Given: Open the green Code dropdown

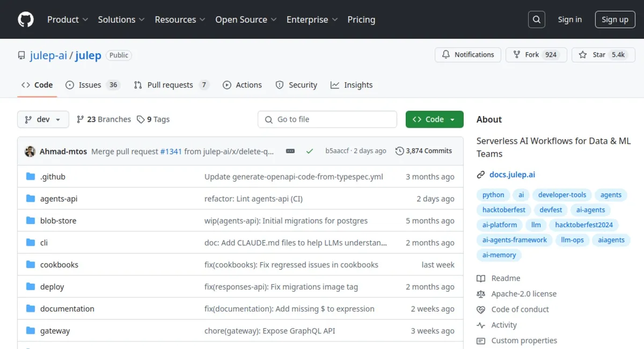Looking at the screenshot, I should (x=435, y=119).
